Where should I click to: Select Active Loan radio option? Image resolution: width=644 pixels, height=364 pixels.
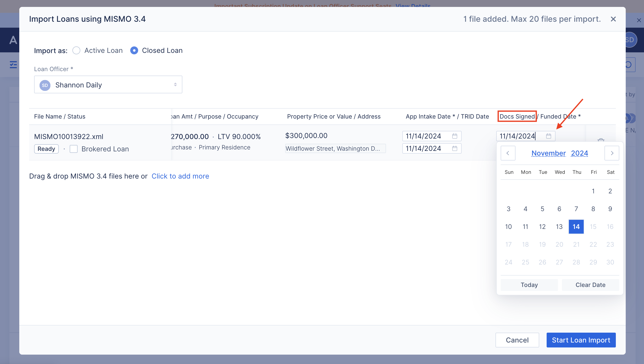[x=76, y=50]
